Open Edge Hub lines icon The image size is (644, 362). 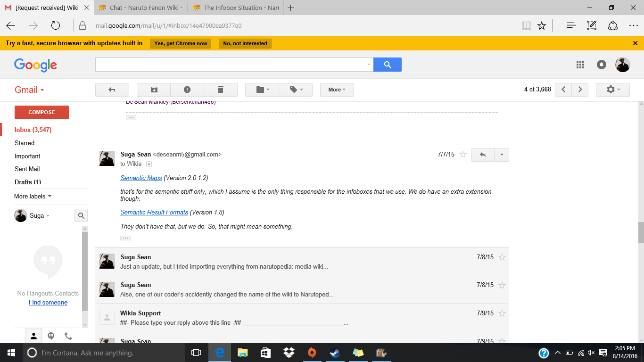click(571, 25)
